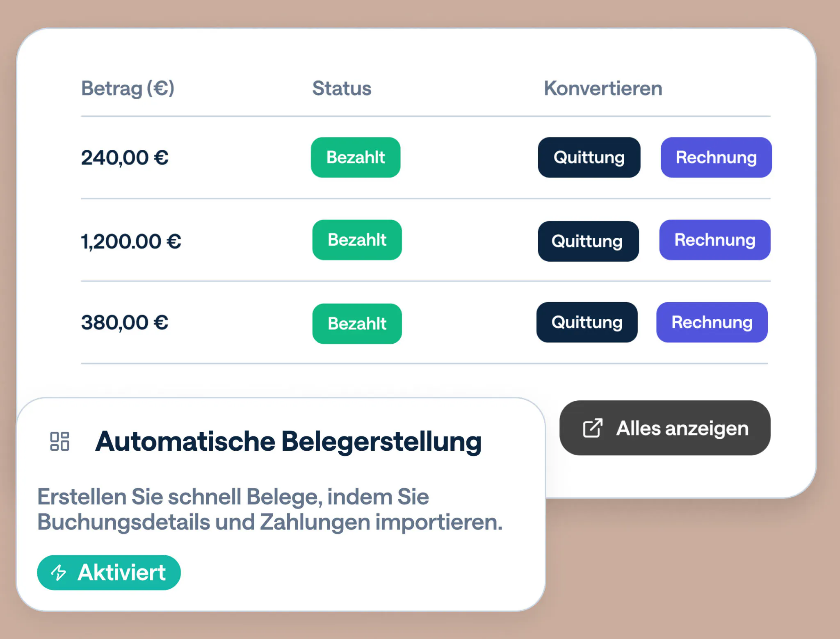This screenshot has width=840, height=639.
Task: Create Rechnung for the 380,00 € row
Action: tap(712, 322)
